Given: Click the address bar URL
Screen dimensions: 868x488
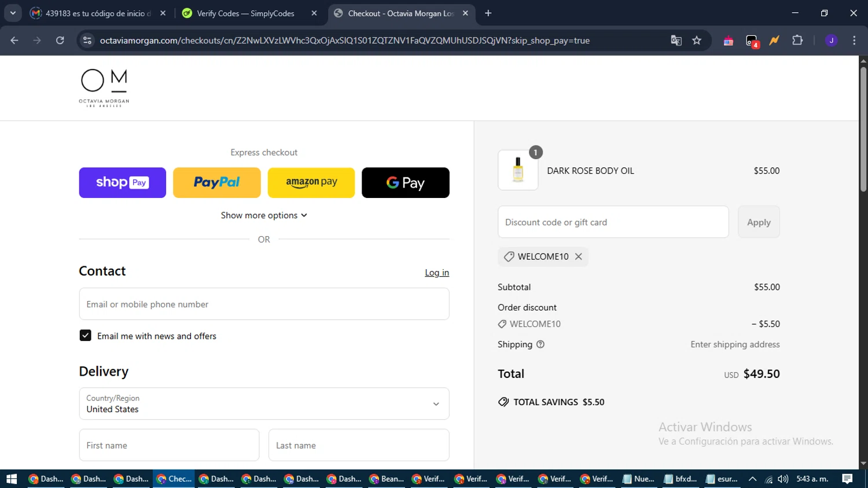Looking at the screenshot, I should [x=344, y=41].
